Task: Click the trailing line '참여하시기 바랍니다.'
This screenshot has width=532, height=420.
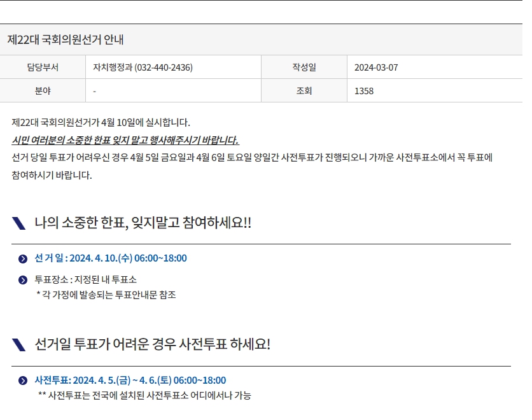Action: coord(52,175)
